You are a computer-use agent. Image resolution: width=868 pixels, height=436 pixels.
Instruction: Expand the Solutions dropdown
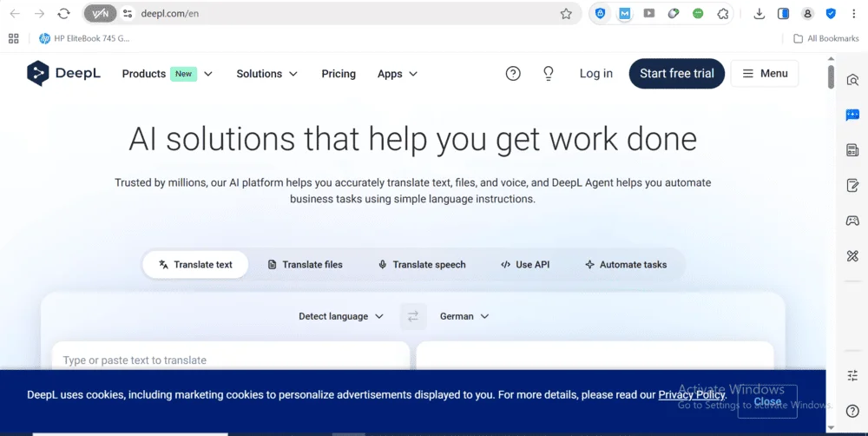point(266,74)
